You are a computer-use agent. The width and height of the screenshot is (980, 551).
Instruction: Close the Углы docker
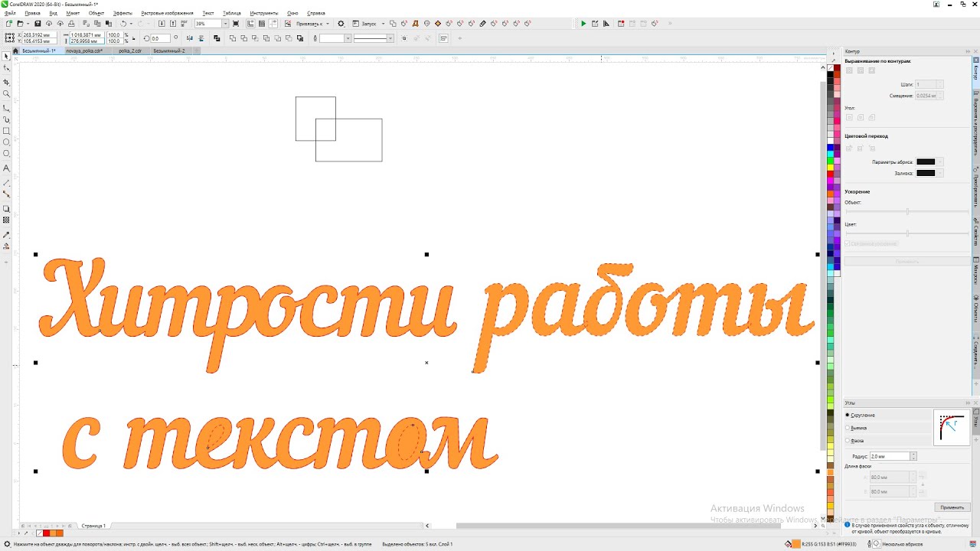(975, 403)
